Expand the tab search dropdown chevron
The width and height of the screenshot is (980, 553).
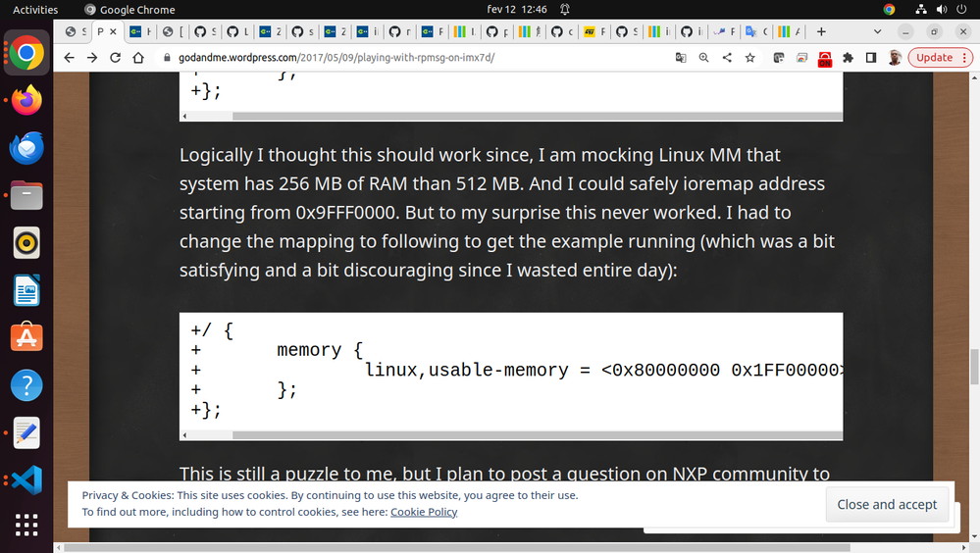click(x=878, y=32)
